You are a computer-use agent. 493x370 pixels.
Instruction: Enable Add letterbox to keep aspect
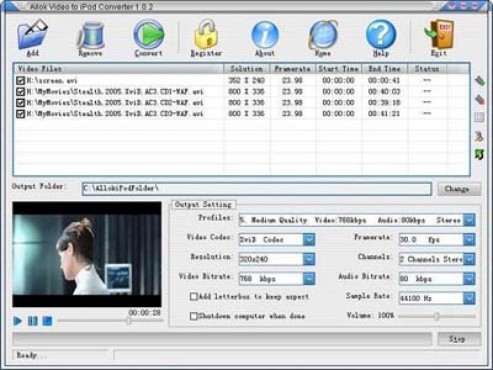coord(193,296)
